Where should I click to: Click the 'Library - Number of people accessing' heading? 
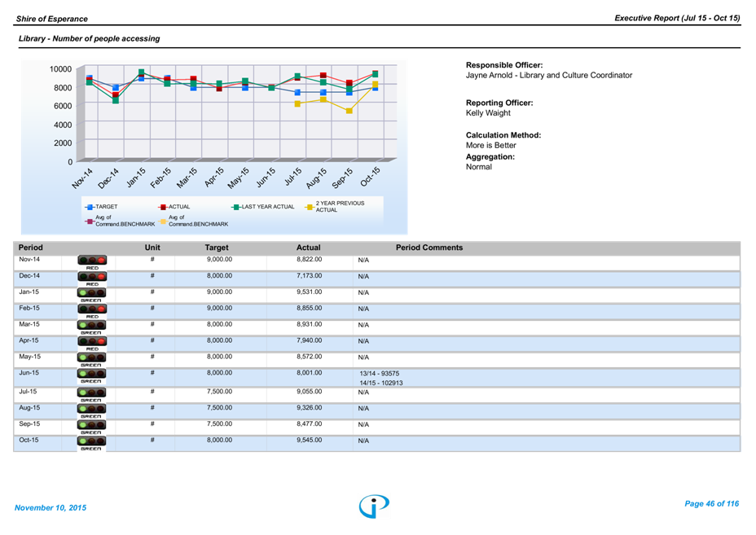(89, 39)
